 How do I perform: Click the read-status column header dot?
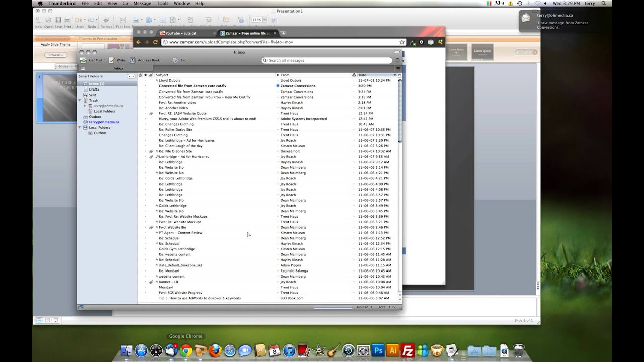pyautogui.click(x=278, y=75)
